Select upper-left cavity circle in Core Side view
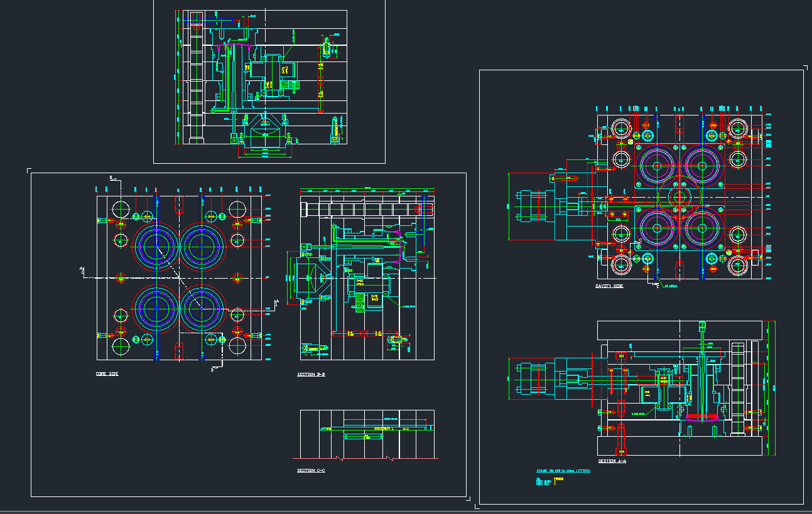The image size is (812, 514). click(155, 245)
